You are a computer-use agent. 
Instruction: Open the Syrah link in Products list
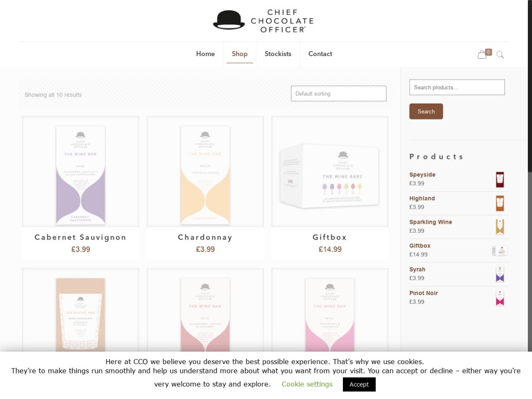(x=417, y=270)
